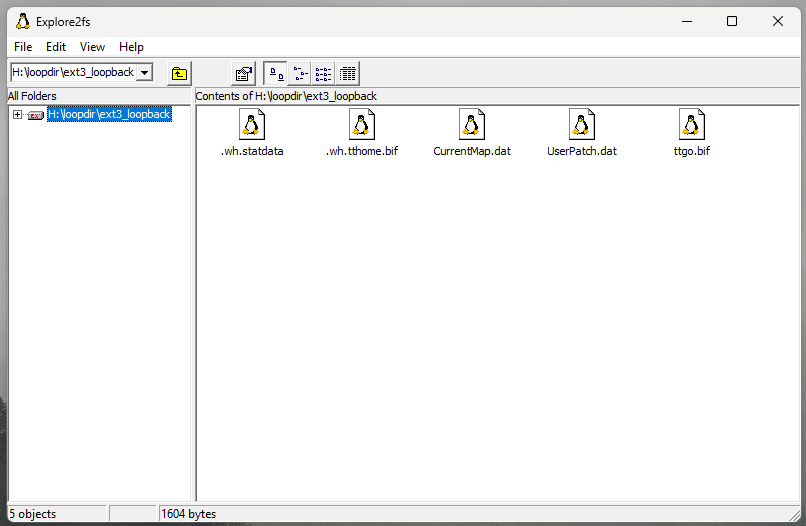
Task: Click the Explore2fs penguin title icon
Action: (x=22, y=22)
